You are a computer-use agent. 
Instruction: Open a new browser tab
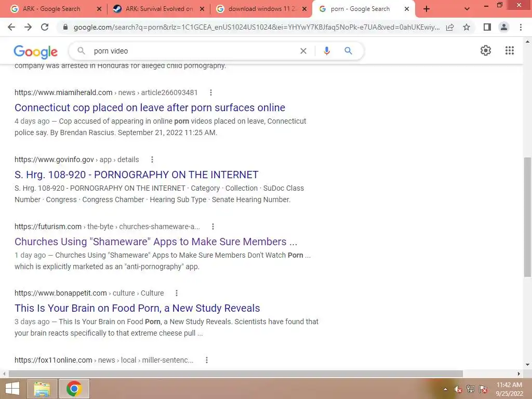[x=427, y=9]
